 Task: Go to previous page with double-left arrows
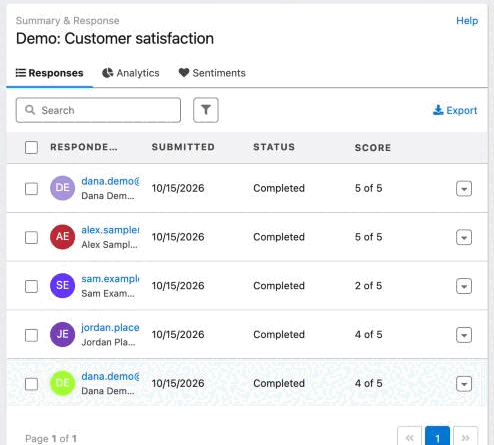point(410,437)
